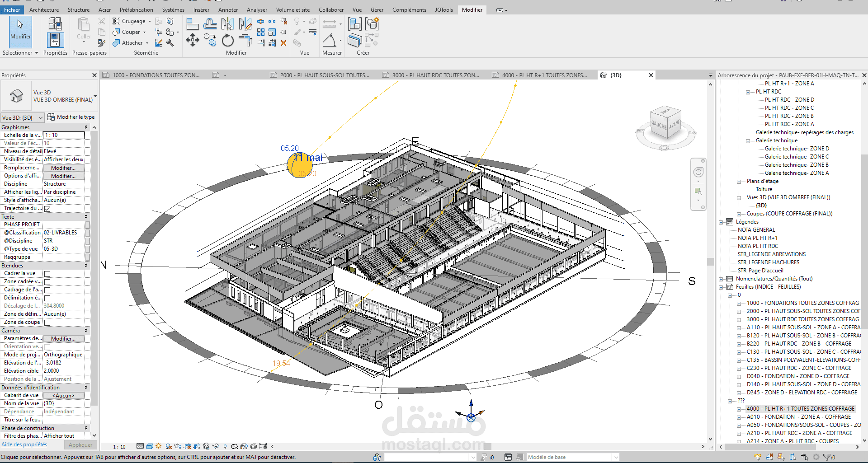Toggle the Zone cadrée visible checkbox
Image resolution: width=868 pixels, height=463 pixels.
point(47,282)
